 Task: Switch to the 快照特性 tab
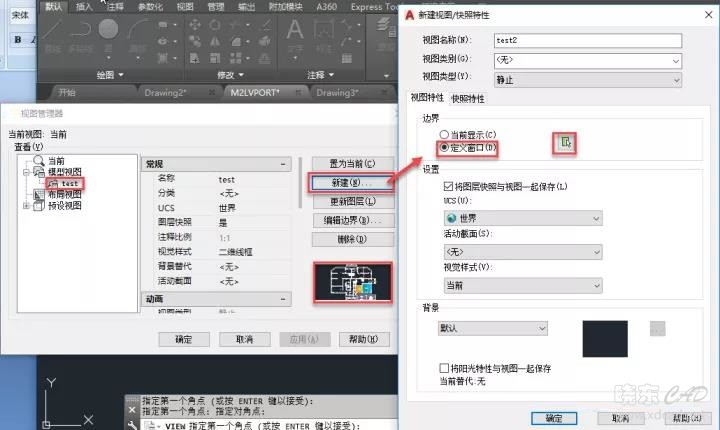pyautogui.click(x=468, y=98)
